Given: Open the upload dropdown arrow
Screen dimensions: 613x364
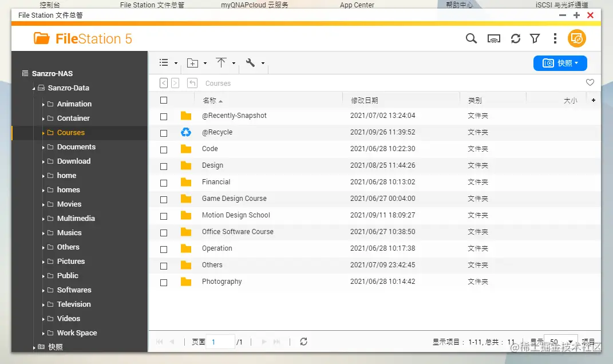Looking at the screenshot, I should pyautogui.click(x=234, y=64).
